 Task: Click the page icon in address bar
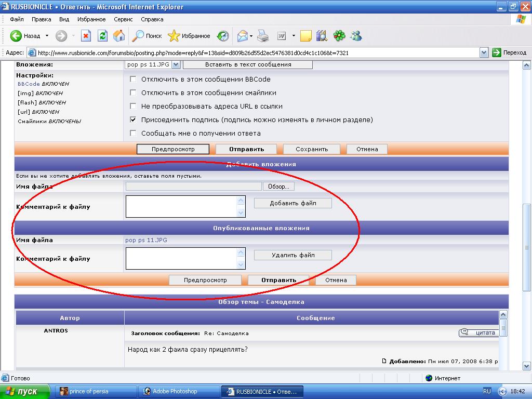[x=32, y=52]
